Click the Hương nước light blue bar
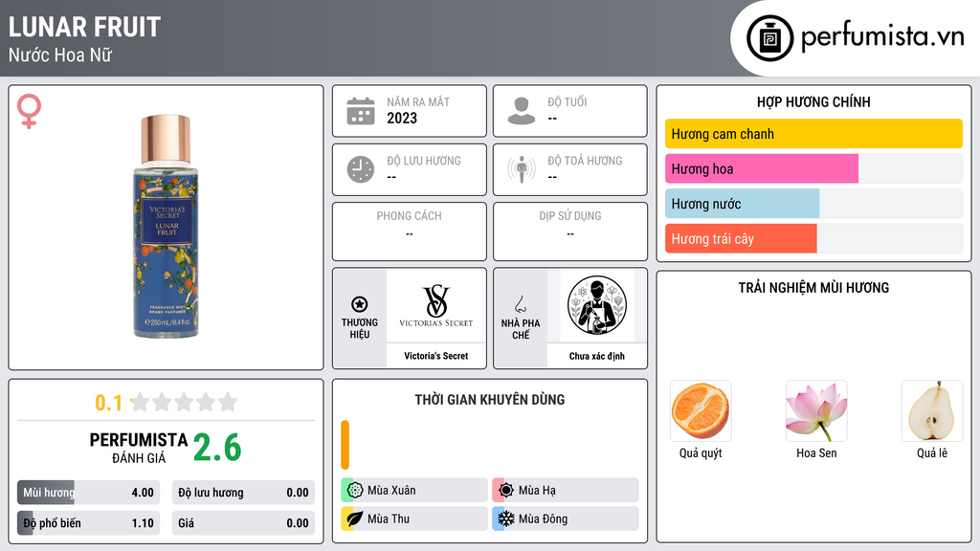 (742, 204)
